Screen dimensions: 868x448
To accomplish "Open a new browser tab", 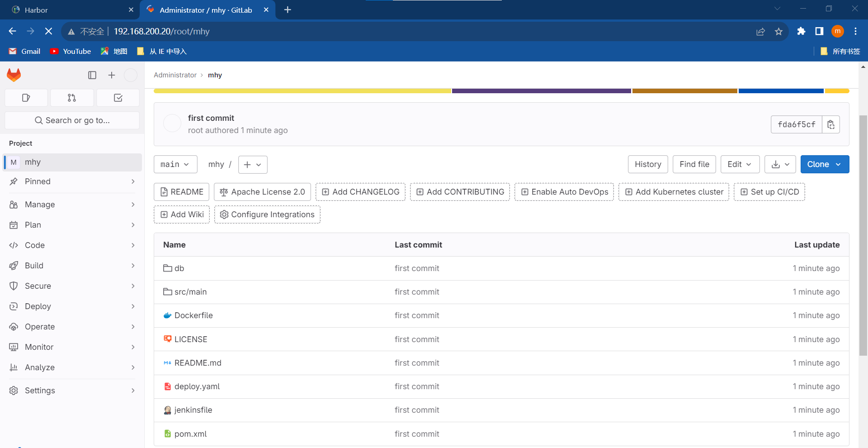I will point(288,10).
